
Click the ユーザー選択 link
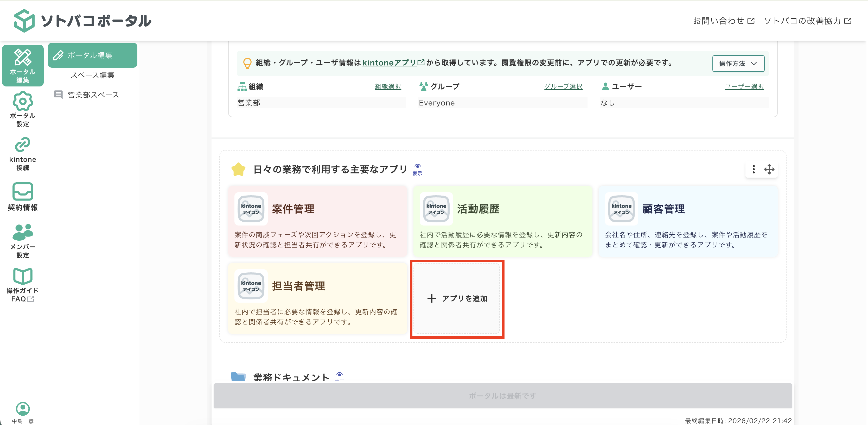pyautogui.click(x=744, y=86)
